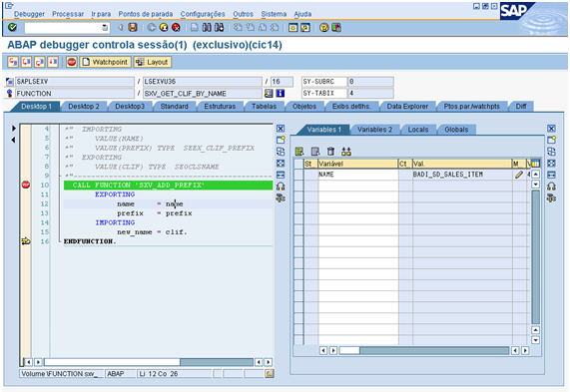Open the command field dropdown

(105, 28)
